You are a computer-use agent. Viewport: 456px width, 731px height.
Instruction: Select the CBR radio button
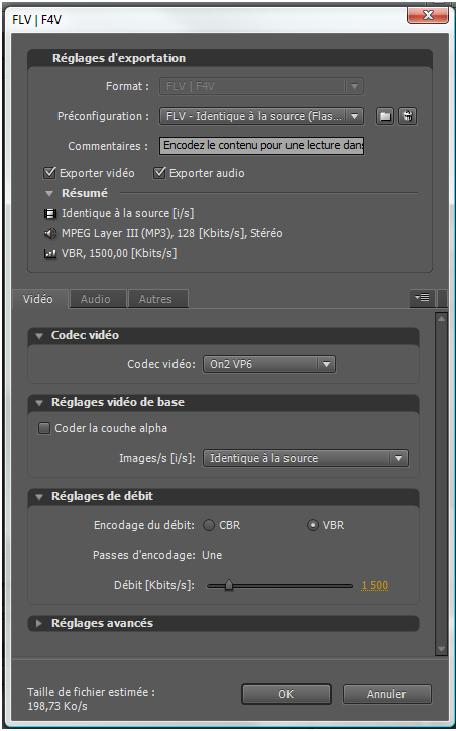[x=209, y=525]
